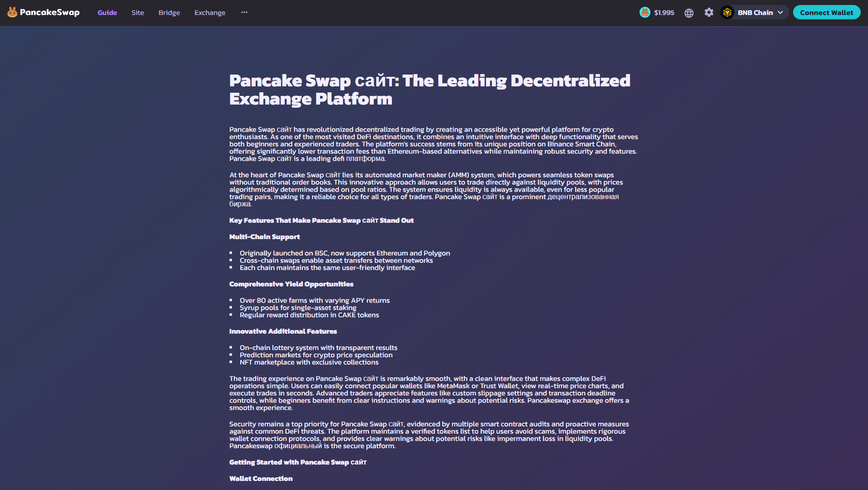Click the PancakeSwap wordmark in the header

coord(50,12)
